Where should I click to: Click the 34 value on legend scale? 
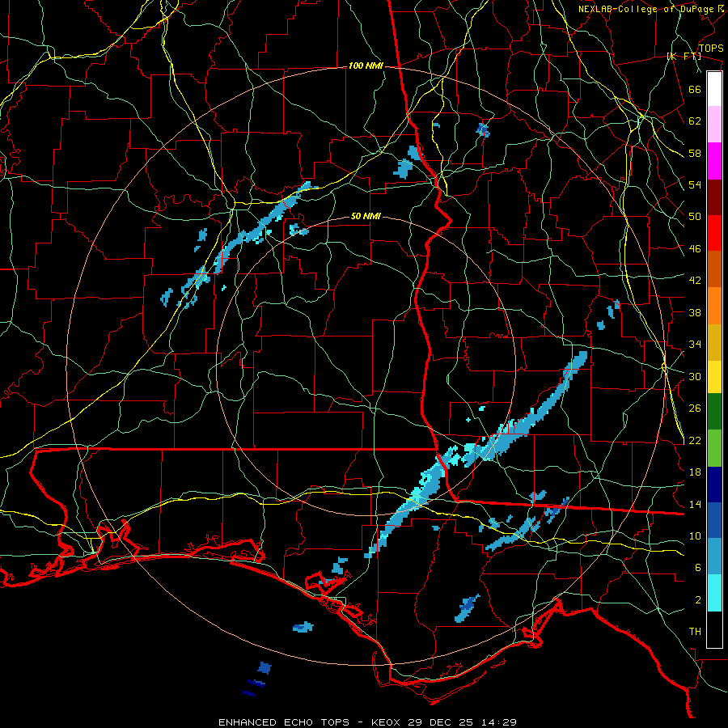click(695, 345)
